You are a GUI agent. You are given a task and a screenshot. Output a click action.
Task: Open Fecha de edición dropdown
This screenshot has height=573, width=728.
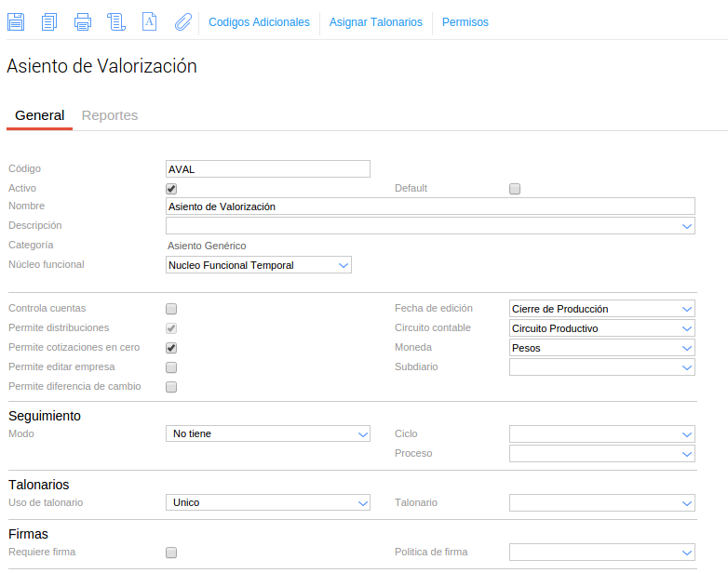click(601, 309)
